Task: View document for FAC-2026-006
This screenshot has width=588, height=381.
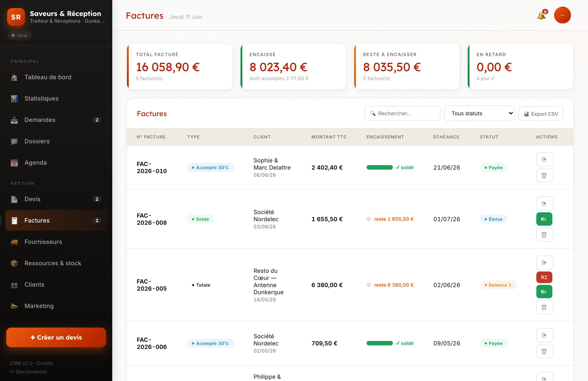Action: (544, 335)
